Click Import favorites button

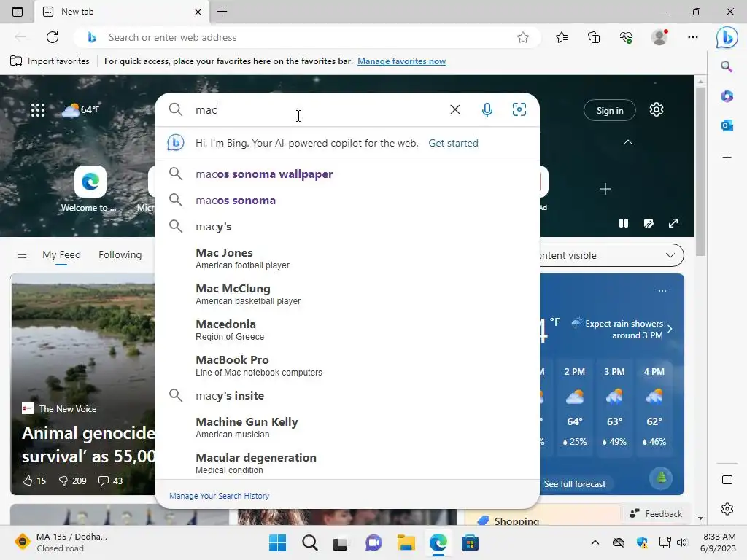coord(50,61)
